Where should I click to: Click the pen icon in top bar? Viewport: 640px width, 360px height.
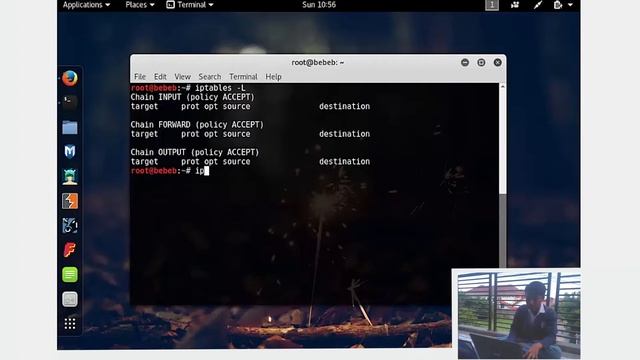click(538, 5)
